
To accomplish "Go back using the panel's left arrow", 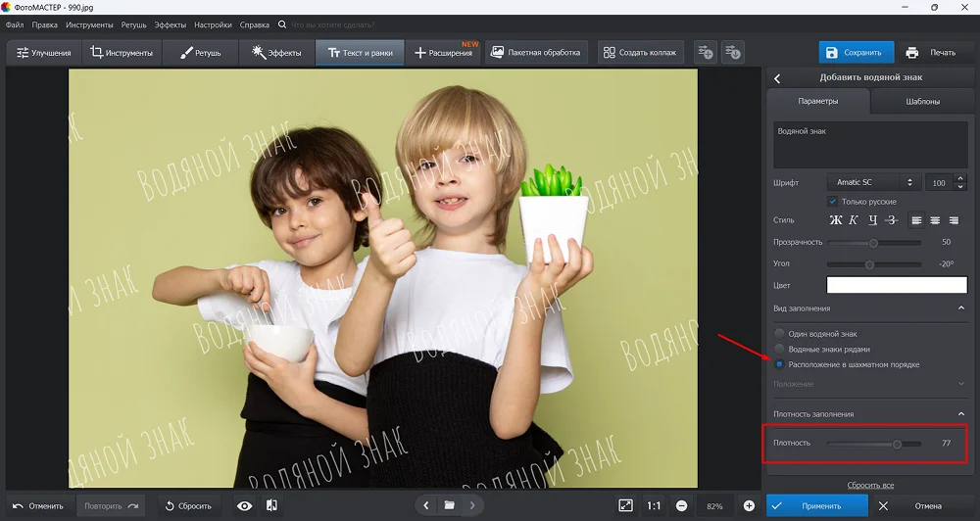I will tap(777, 78).
